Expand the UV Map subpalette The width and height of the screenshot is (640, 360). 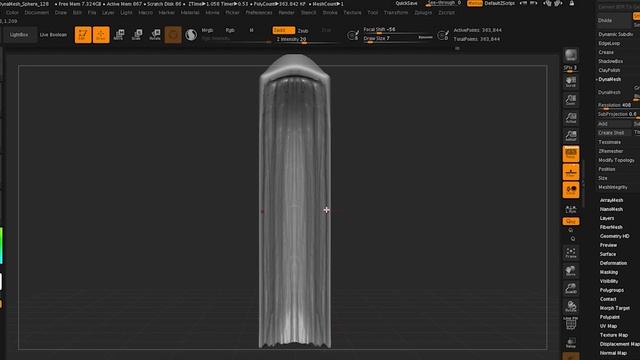point(608,326)
